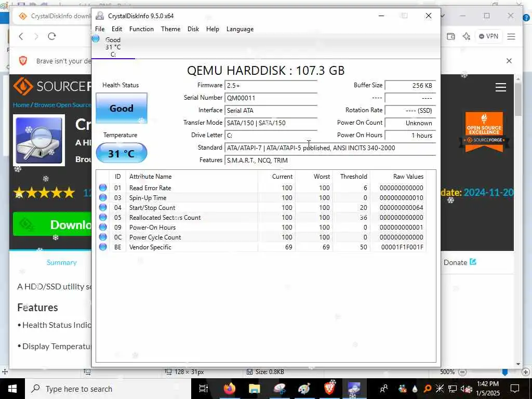The width and height of the screenshot is (532, 399).
Task: Click raw value 000000000064
Action: tap(402, 207)
